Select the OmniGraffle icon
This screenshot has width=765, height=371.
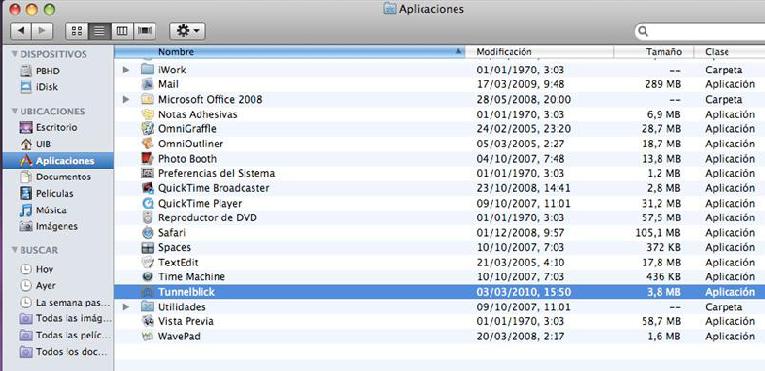click(147, 129)
